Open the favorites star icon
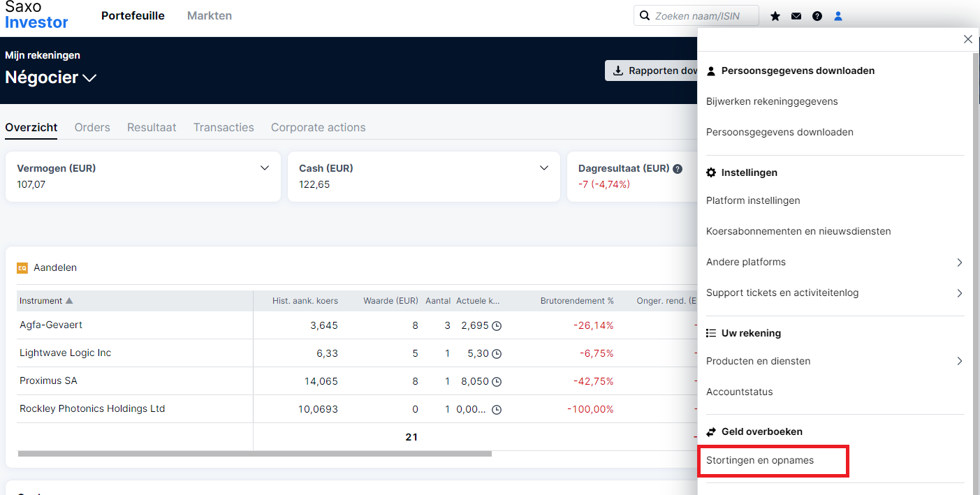 775,16
